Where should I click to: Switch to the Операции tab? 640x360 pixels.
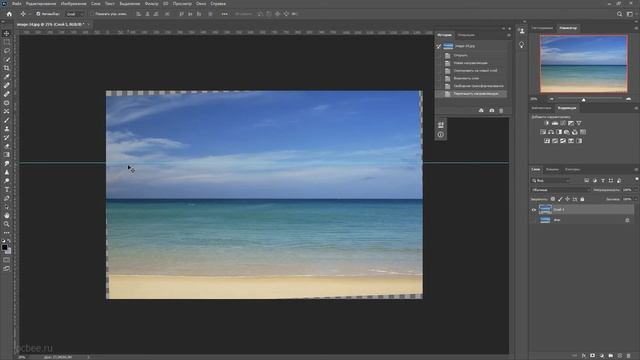[x=466, y=35]
